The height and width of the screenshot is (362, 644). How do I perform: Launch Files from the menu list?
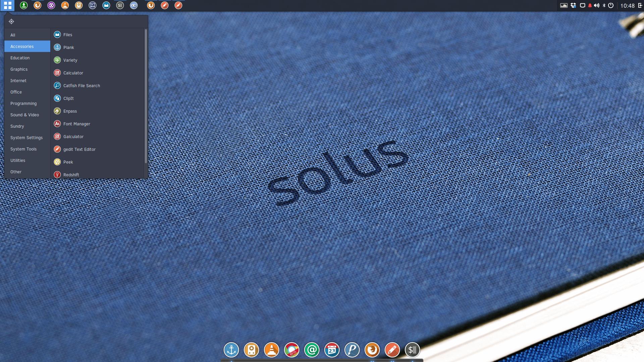[97, 35]
